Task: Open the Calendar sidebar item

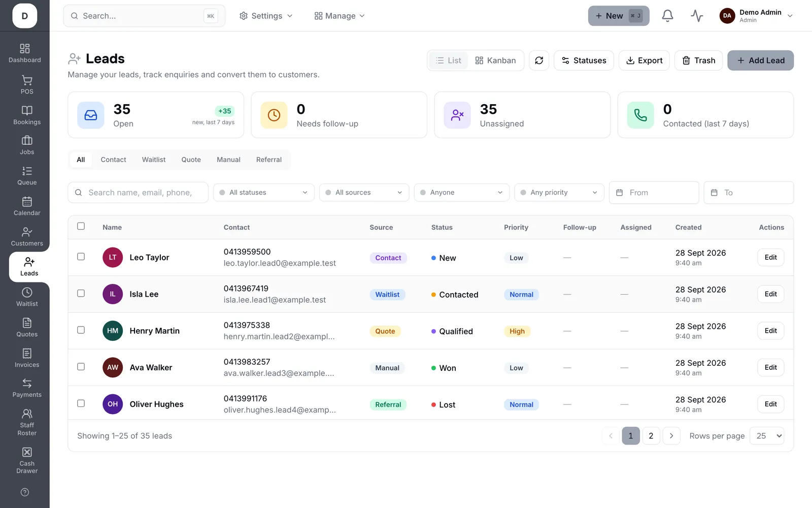Action: tap(27, 206)
